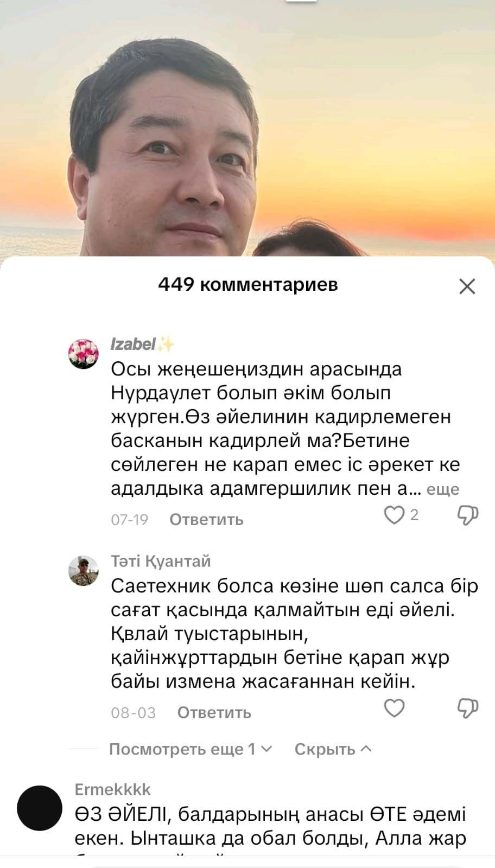The height and width of the screenshot is (868, 495).
Task: Dislike Izabel's comment with the thumbs-down icon
Action: (x=467, y=515)
